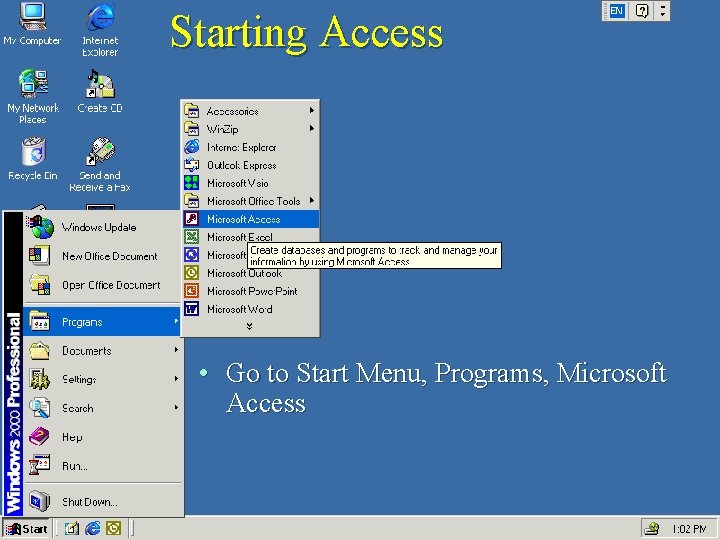Select Shut Down... in Start menu
The width and height of the screenshot is (720, 540).
pyautogui.click(x=103, y=501)
